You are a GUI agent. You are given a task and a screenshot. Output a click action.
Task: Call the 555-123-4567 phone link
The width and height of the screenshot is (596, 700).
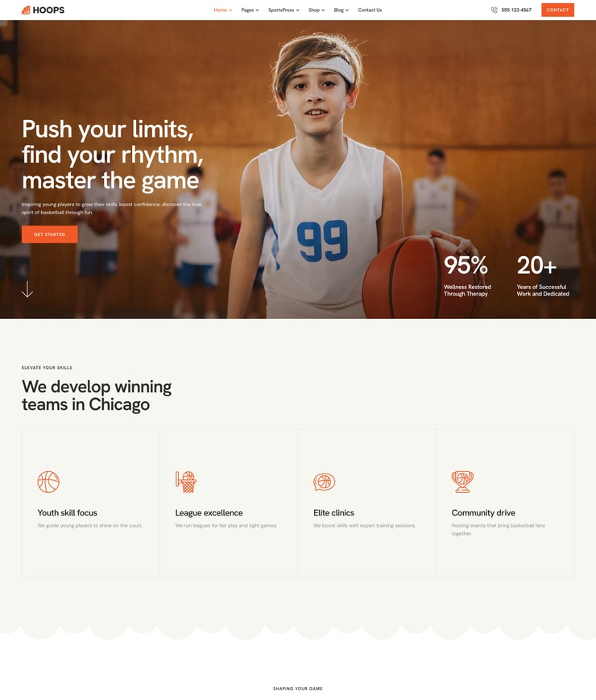(x=516, y=10)
